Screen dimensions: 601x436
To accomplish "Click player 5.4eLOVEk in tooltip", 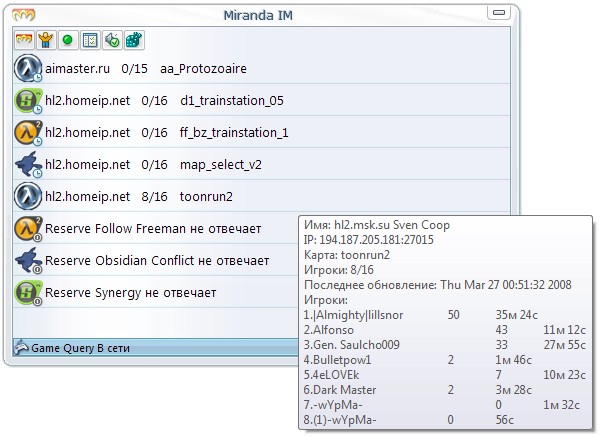I will pyautogui.click(x=331, y=375).
